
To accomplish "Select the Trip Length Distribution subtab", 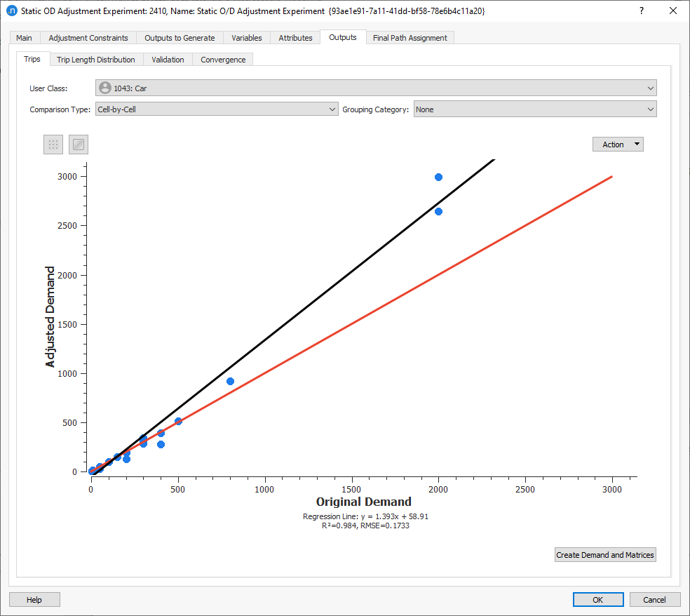I will [96, 60].
